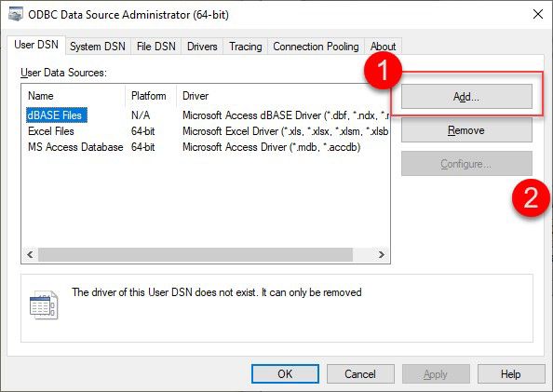Open the File DSN tab
This screenshot has height=392, width=553.
155,47
